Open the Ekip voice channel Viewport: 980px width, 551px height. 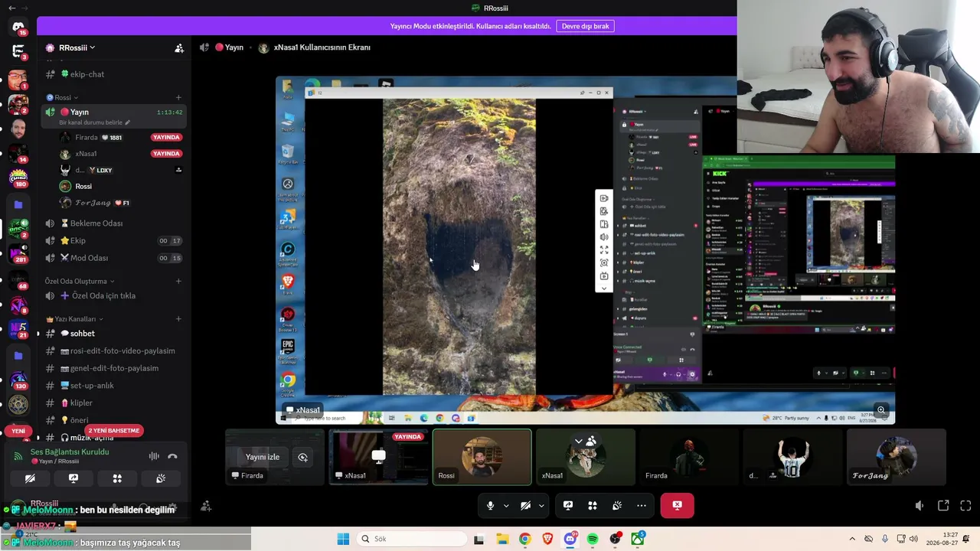pyautogui.click(x=114, y=240)
